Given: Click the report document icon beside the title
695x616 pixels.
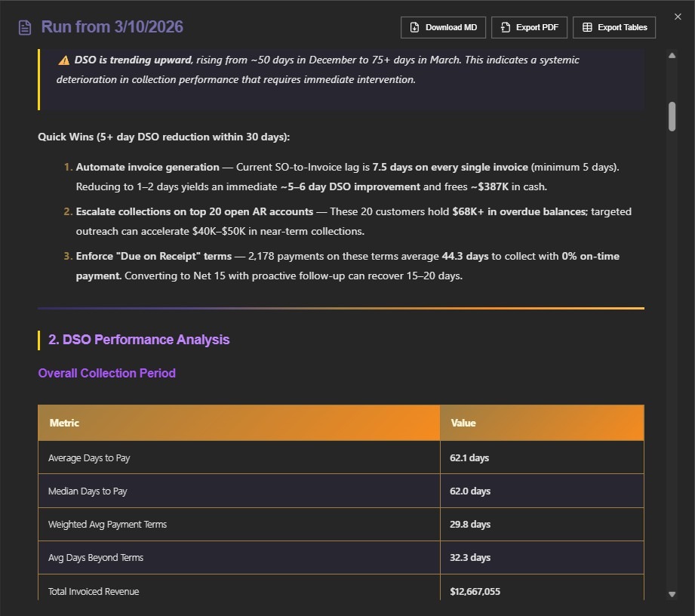Looking at the screenshot, I should (23, 27).
